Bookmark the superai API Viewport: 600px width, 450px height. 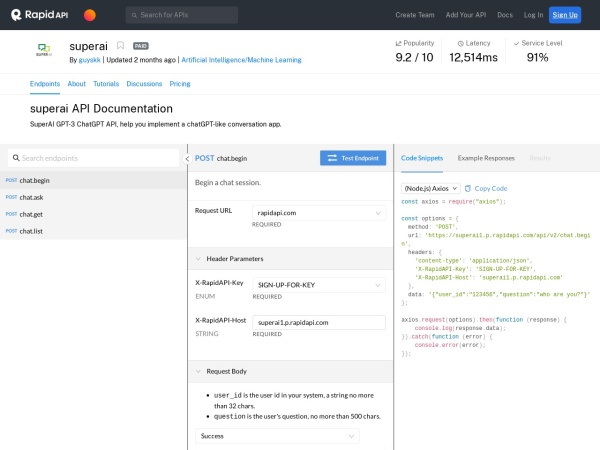[121, 46]
